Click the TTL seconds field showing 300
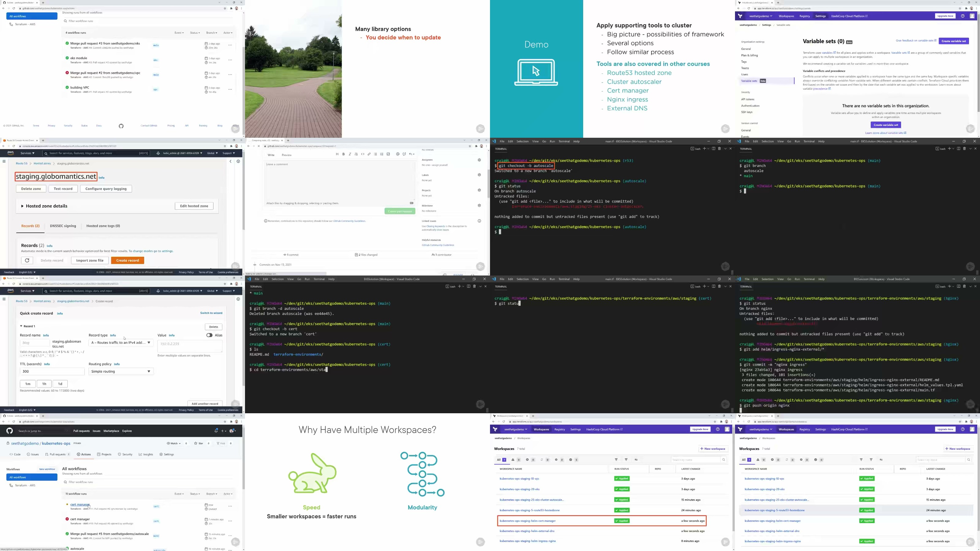 (x=52, y=372)
